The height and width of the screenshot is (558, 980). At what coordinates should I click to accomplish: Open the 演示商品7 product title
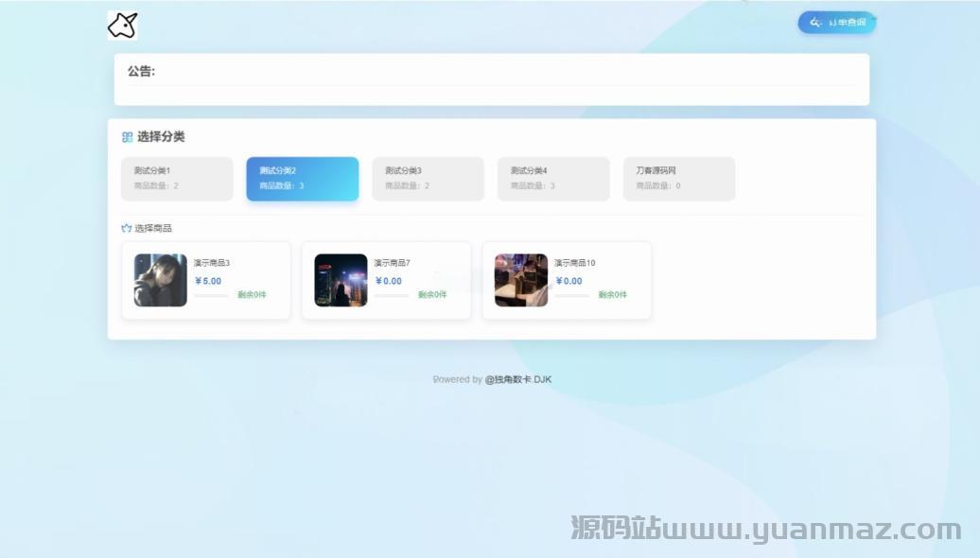tap(392, 263)
